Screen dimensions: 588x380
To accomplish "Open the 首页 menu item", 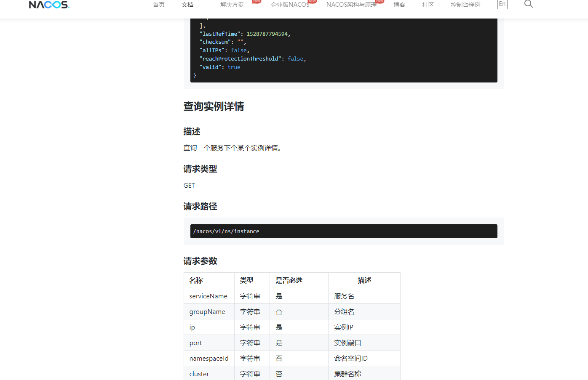I will [x=159, y=5].
